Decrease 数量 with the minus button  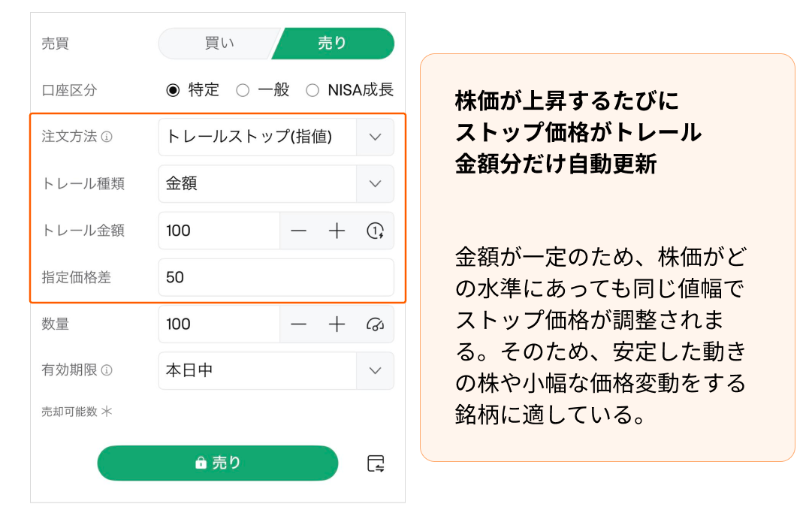pyautogui.click(x=299, y=324)
